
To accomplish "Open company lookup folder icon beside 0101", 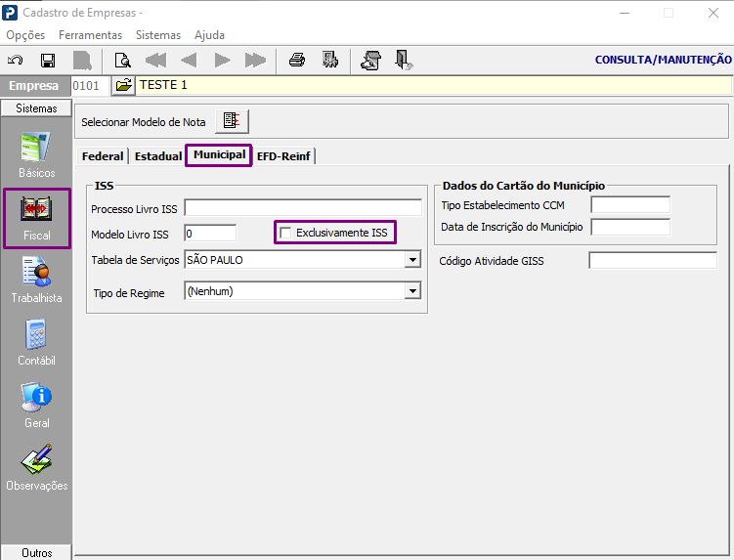I will pos(123,86).
